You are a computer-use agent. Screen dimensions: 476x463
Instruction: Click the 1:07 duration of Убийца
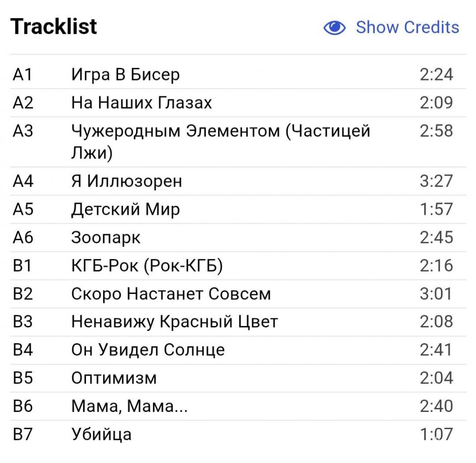click(x=436, y=434)
